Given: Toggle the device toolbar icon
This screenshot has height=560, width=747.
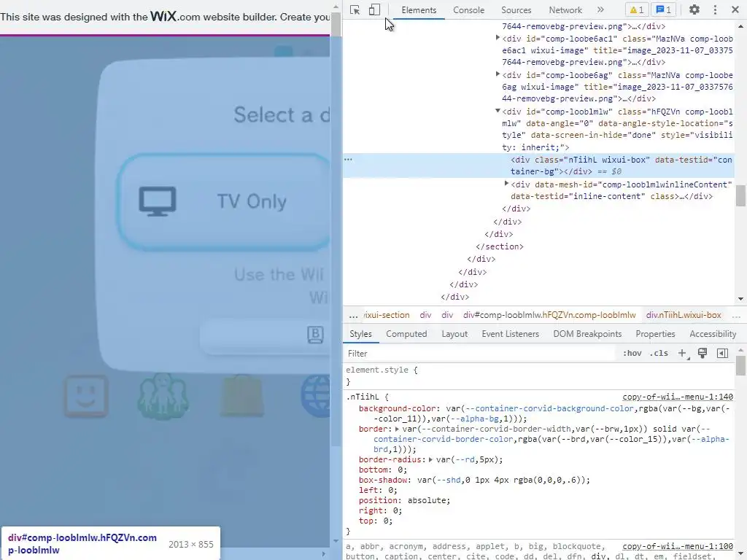Looking at the screenshot, I should (x=374, y=10).
